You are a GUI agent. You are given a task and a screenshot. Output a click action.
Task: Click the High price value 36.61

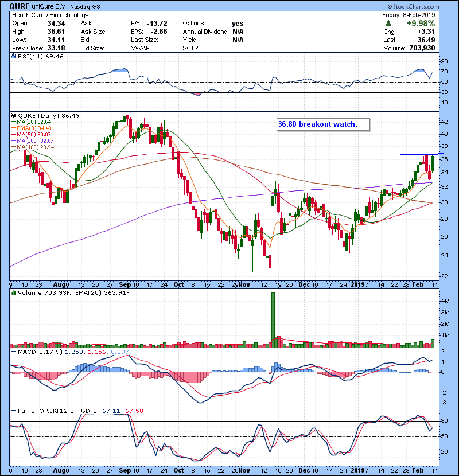tap(56, 32)
